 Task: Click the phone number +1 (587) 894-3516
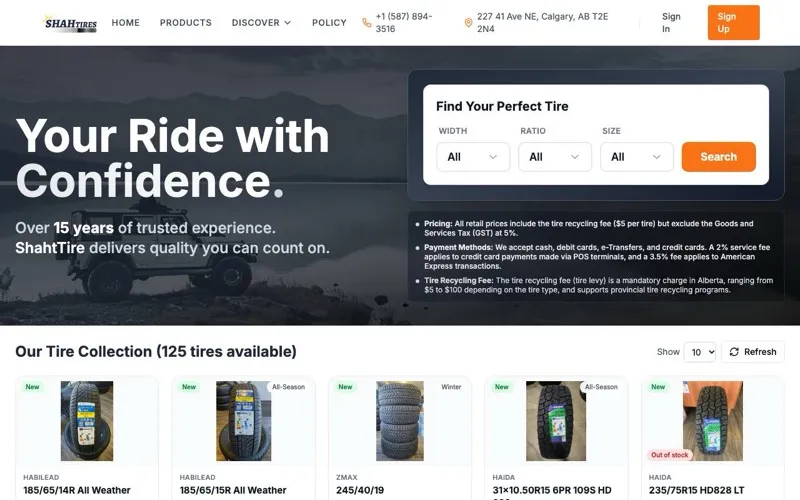coord(404,23)
